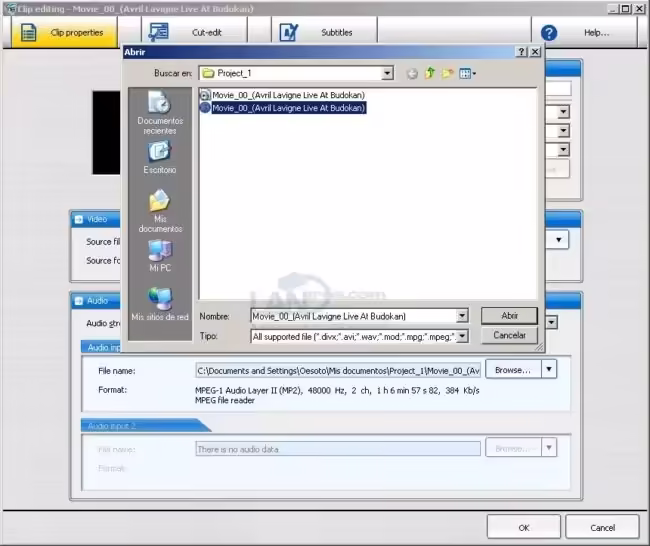Select the first Movie_00_(Avril Lavigne Live At Budokan) file

click(x=282, y=95)
